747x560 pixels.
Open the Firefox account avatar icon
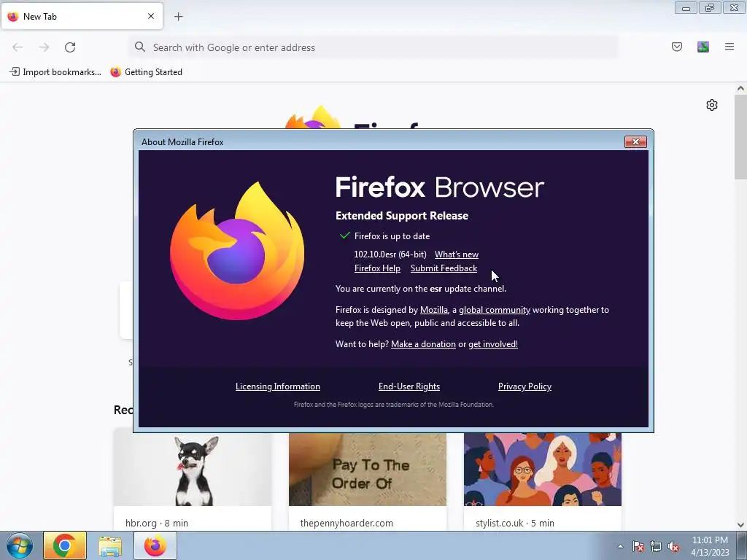(703, 47)
